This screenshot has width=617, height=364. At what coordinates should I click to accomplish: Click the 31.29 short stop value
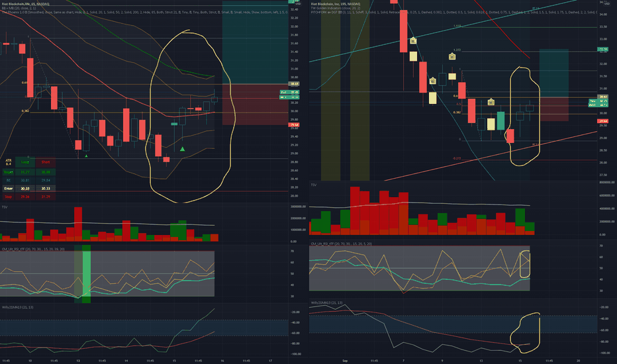click(46, 197)
